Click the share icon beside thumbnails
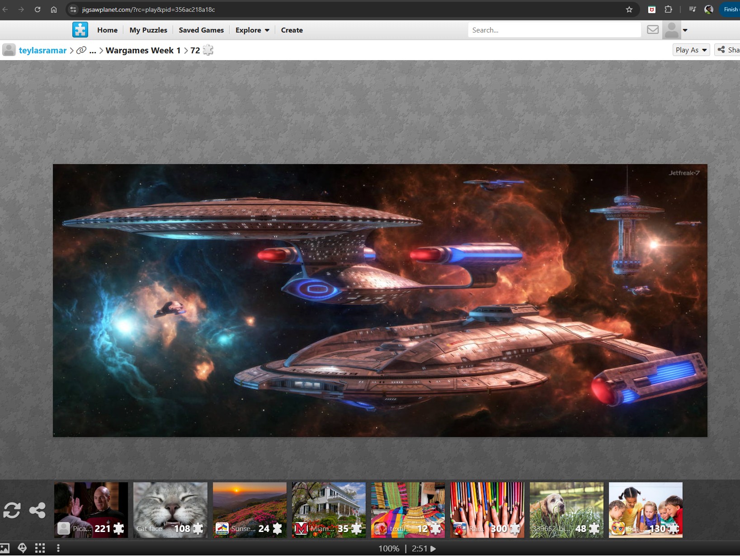 38,510
